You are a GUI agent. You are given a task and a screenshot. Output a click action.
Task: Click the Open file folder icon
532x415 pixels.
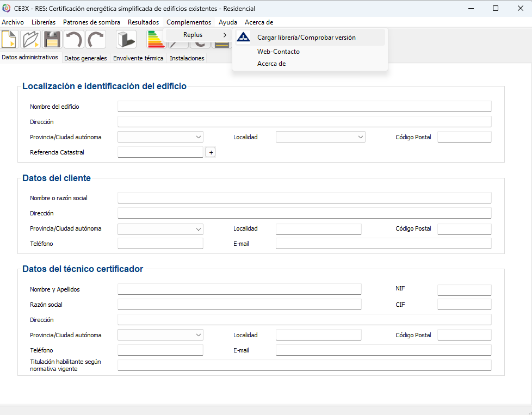pos(31,40)
